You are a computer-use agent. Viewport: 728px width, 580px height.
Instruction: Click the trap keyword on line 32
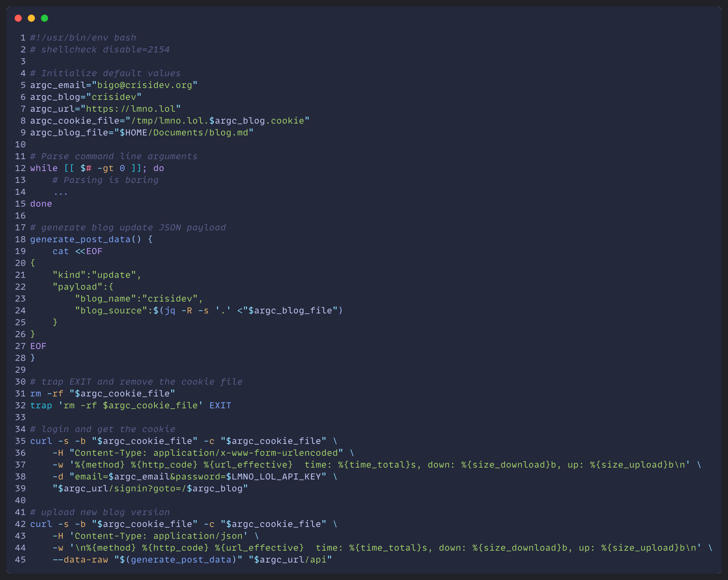(x=41, y=405)
